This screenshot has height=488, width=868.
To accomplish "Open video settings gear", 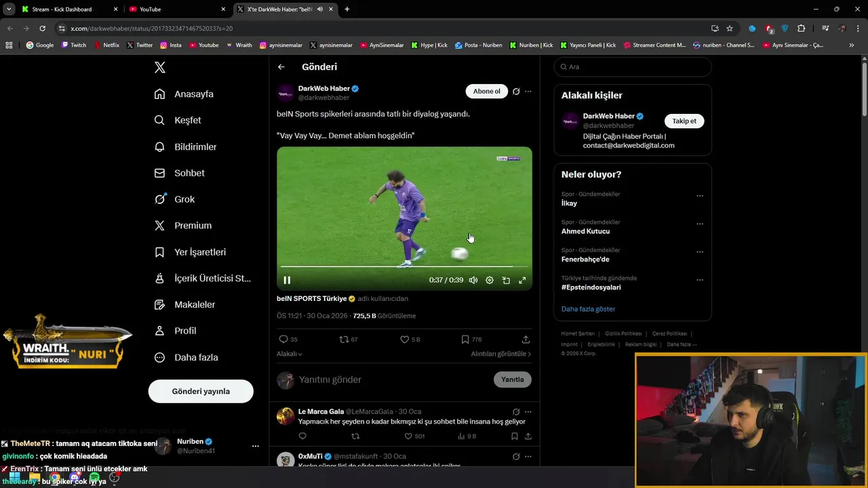I will [x=490, y=280].
